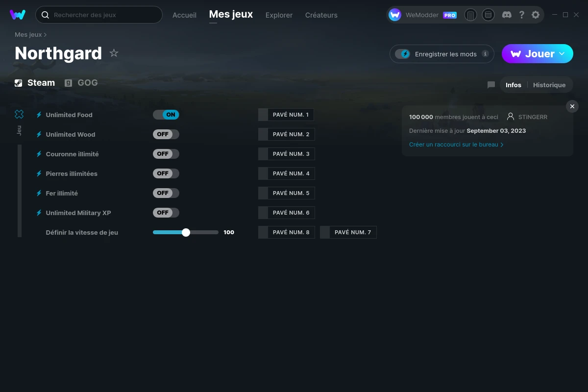The height and width of the screenshot is (392, 588).
Task: Select the GOG platform tab
Action: pos(81,83)
